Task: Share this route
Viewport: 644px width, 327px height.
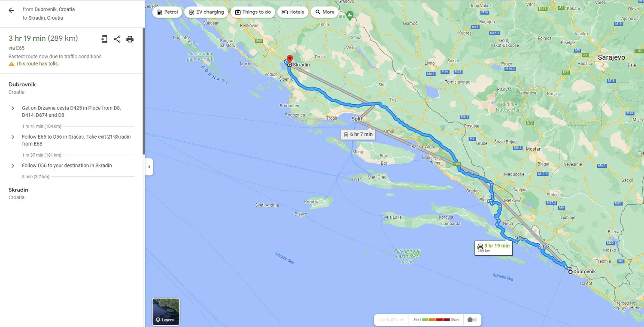Action: click(x=117, y=39)
